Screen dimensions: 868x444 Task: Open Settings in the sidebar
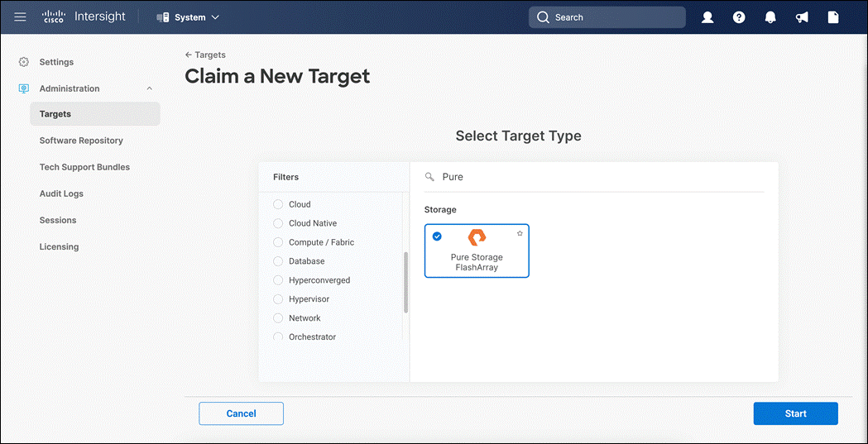56,62
